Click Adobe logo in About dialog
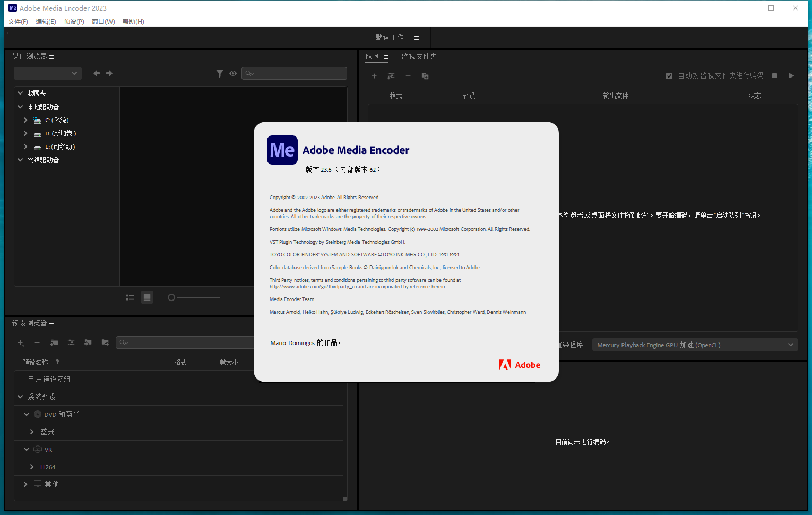The width and height of the screenshot is (812, 515). tap(520, 365)
